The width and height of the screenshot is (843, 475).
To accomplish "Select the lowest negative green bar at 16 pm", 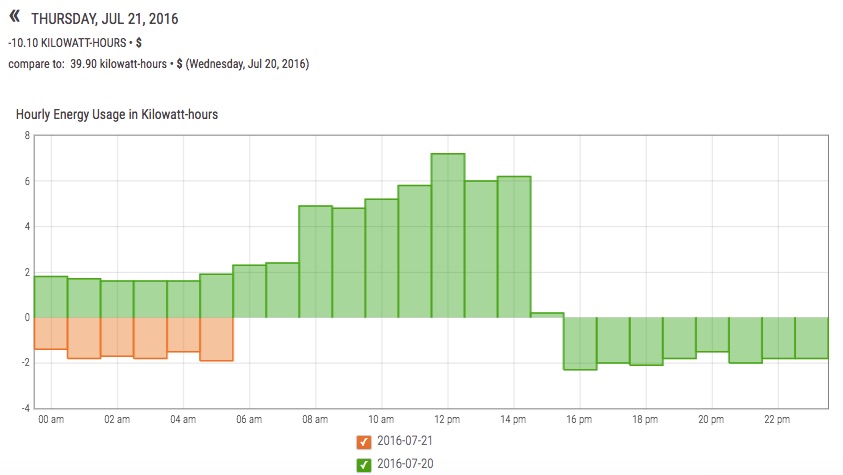I will 580,343.
